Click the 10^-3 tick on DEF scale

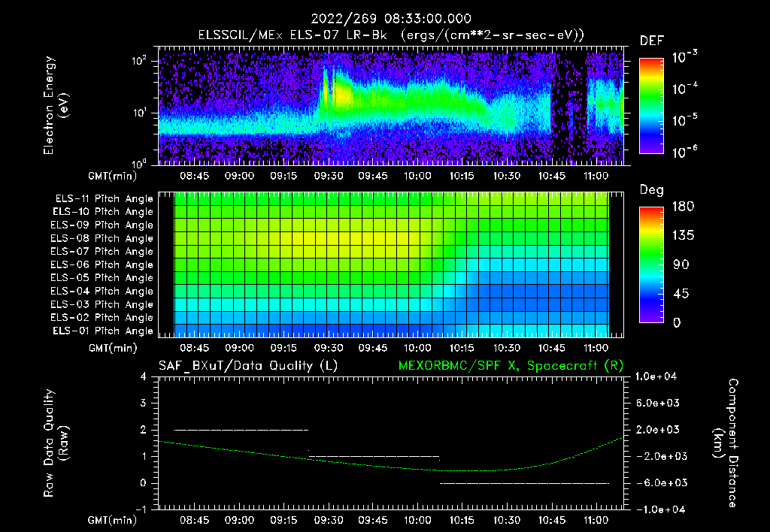tap(684, 57)
